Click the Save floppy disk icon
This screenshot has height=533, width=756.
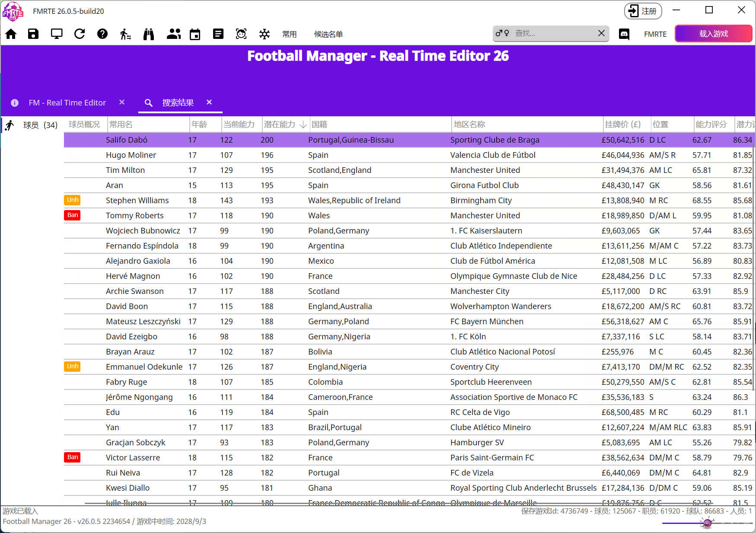[33, 34]
